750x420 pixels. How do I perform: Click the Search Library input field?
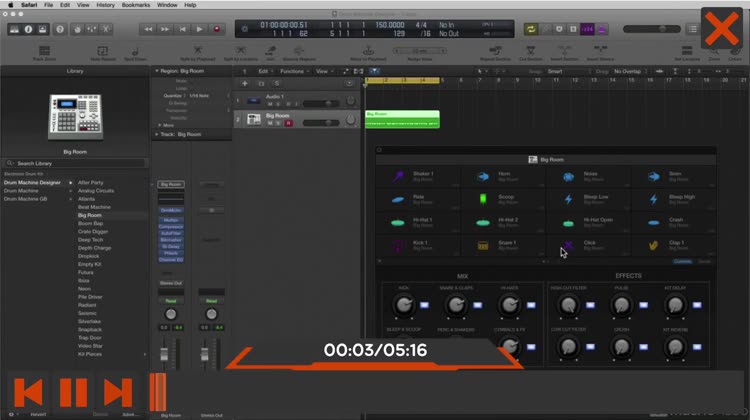click(x=75, y=164)
